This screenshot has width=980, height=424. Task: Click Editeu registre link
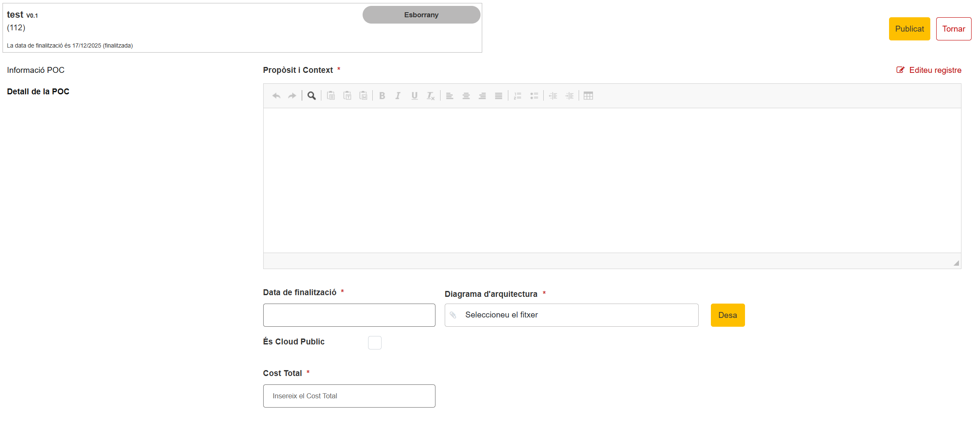coord(929,70)
